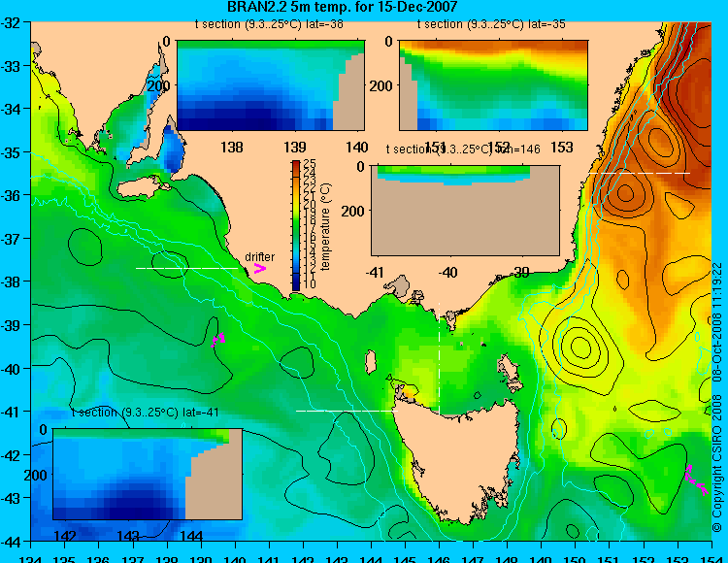Click the magenta drifter arrow beside "drifter" label
Viewport: 728px width, 563px height.
[259, 268]
